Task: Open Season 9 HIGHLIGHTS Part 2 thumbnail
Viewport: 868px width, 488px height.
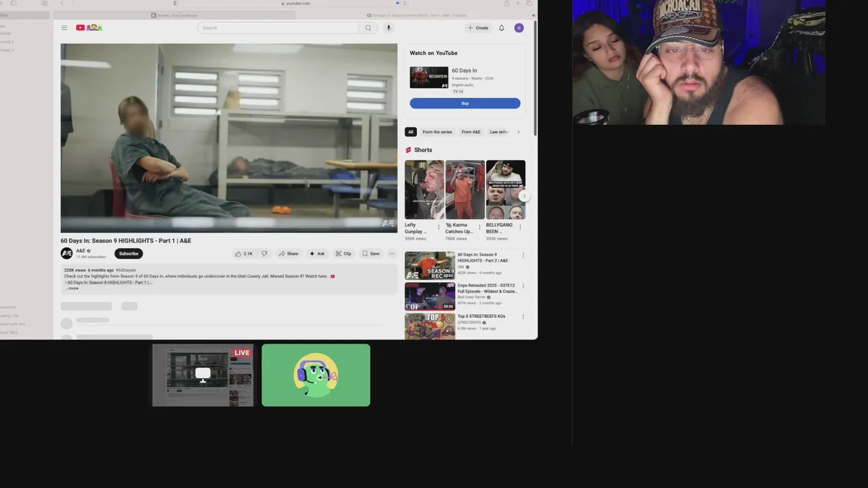Action: click(x=430, y=266)
